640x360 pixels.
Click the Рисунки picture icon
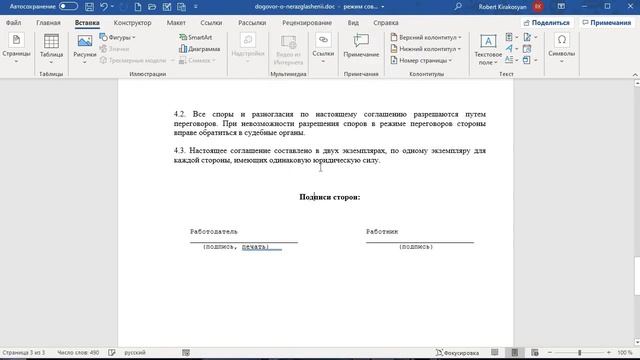point(84,41)
